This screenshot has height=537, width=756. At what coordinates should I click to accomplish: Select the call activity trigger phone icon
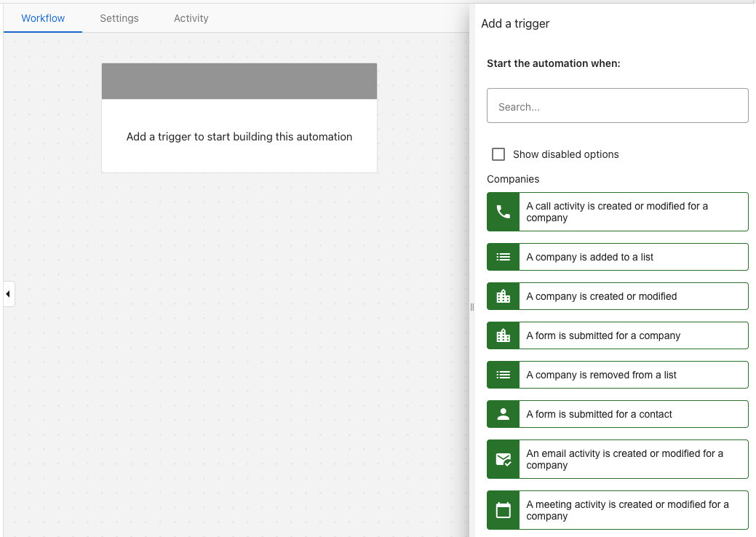coord(502,212)
